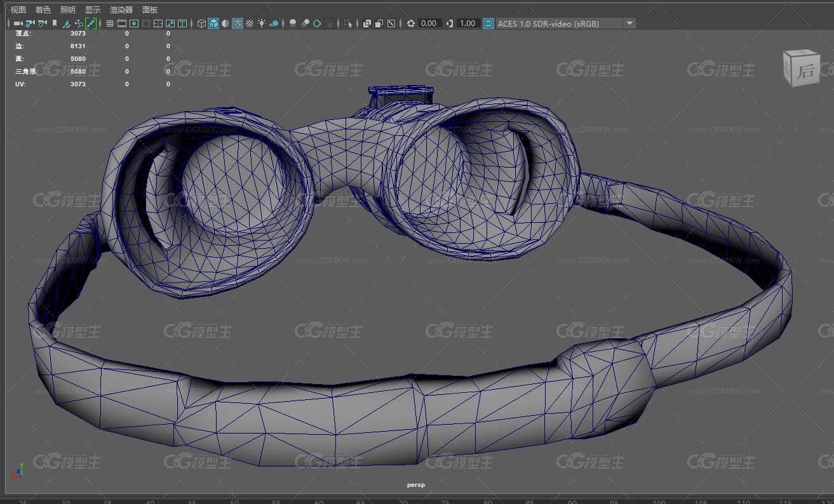Open the 视图 menu
The height and width of the screenshot is (504, 834).
coord(18,10)
